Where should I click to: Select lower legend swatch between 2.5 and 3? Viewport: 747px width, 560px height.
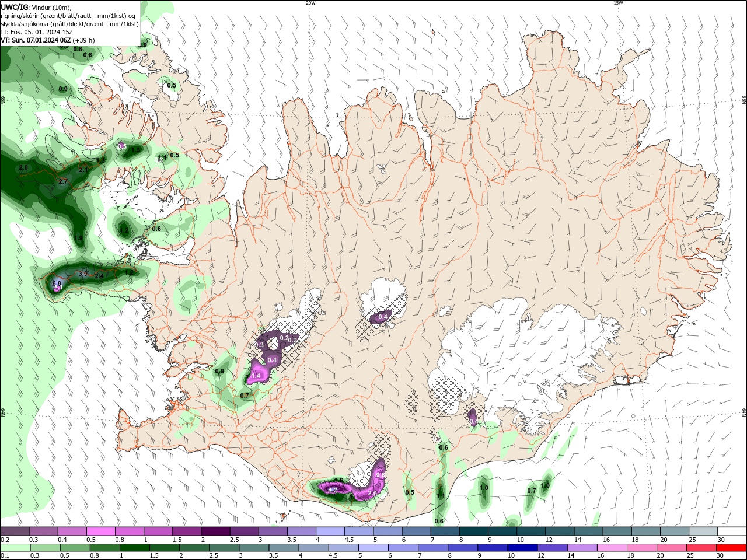point(225,548)
